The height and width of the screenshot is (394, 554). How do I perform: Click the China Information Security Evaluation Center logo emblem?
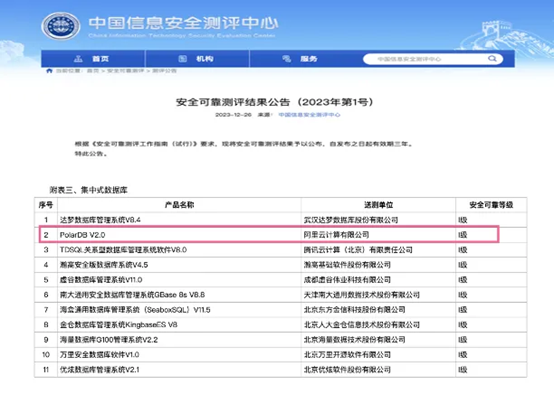(x=61, y=26)
